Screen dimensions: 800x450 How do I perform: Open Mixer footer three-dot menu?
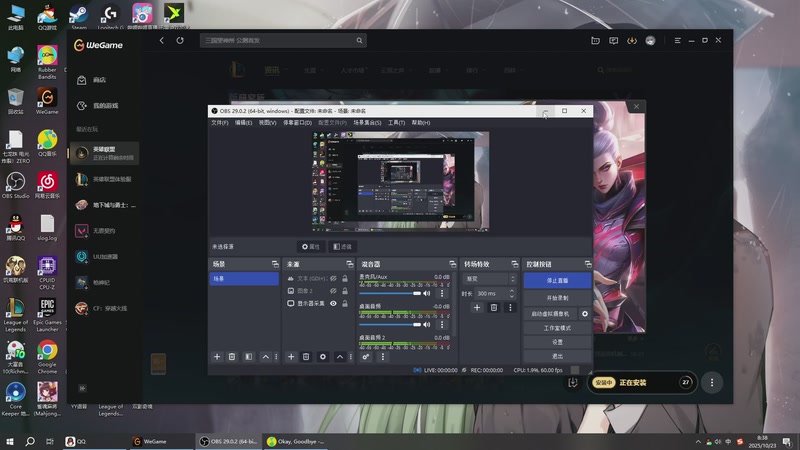(383, 357)
